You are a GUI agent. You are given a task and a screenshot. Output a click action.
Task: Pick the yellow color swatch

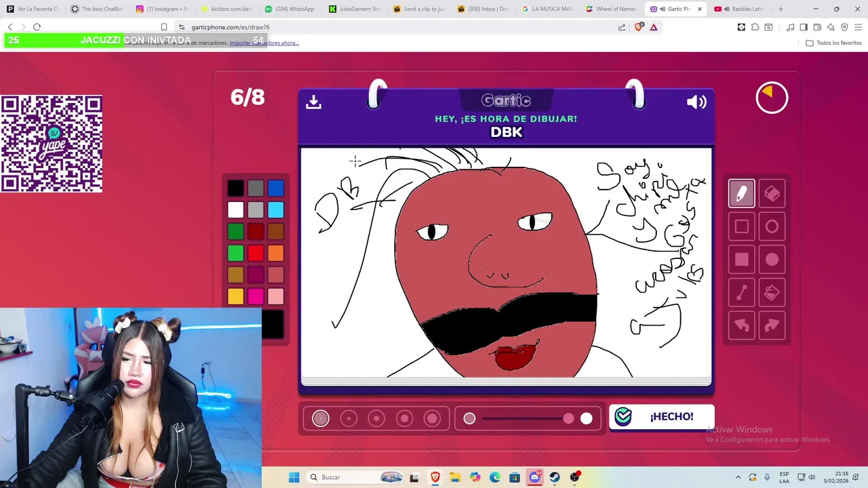(x=235, y=297)
